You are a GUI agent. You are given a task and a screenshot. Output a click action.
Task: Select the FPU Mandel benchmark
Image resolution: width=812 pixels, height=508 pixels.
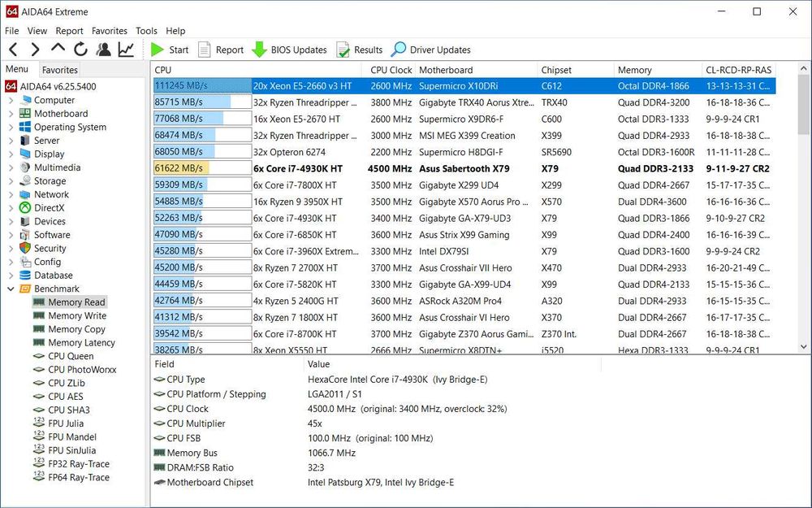pos(65,437)
